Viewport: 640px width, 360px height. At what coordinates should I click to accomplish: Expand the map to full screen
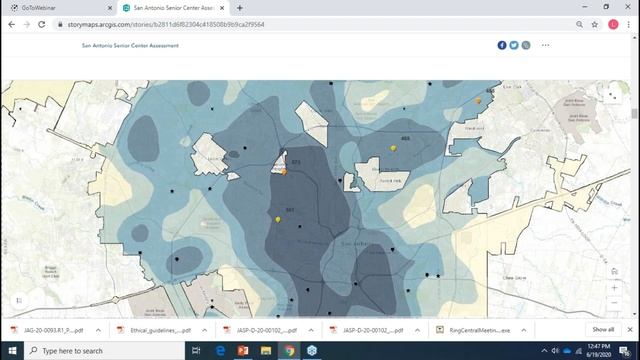613,96
